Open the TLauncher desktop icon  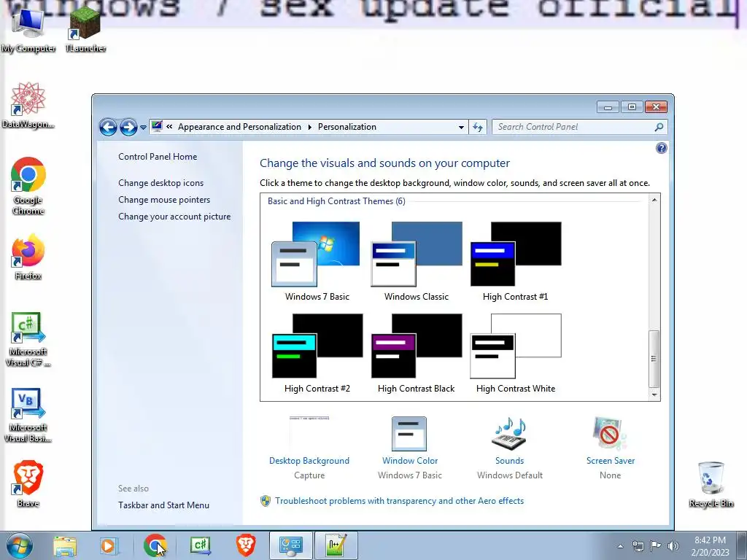pyautogui.click(x=85, y=30)
